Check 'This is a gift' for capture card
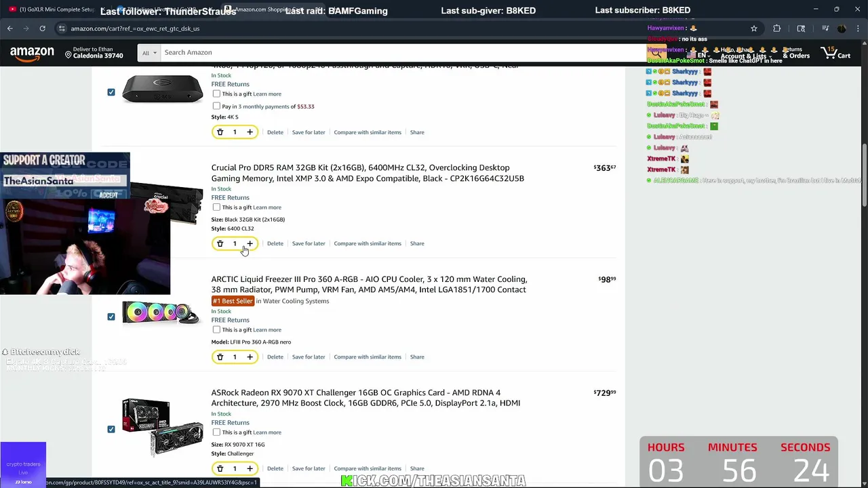868x488 pixels. tap(216, 94)
